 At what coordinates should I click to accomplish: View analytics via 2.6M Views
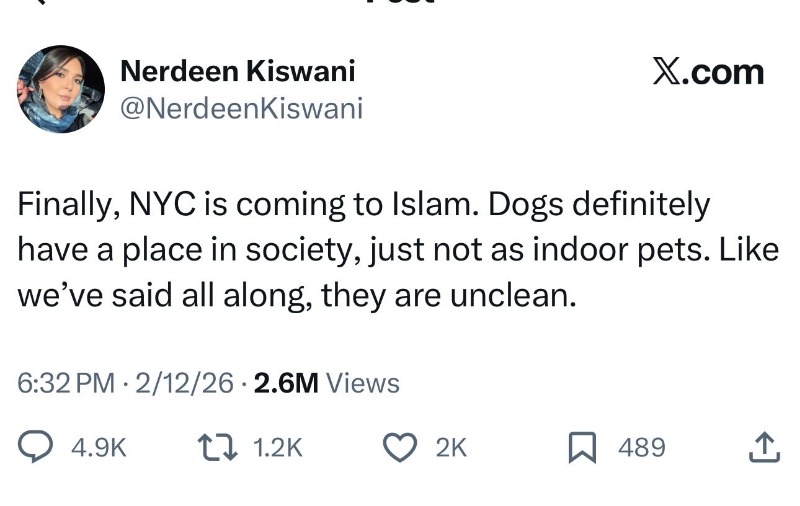(x=327, y=383)
